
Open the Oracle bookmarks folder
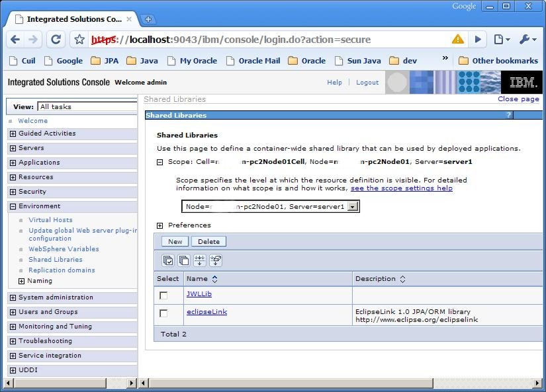pos(307,61)
